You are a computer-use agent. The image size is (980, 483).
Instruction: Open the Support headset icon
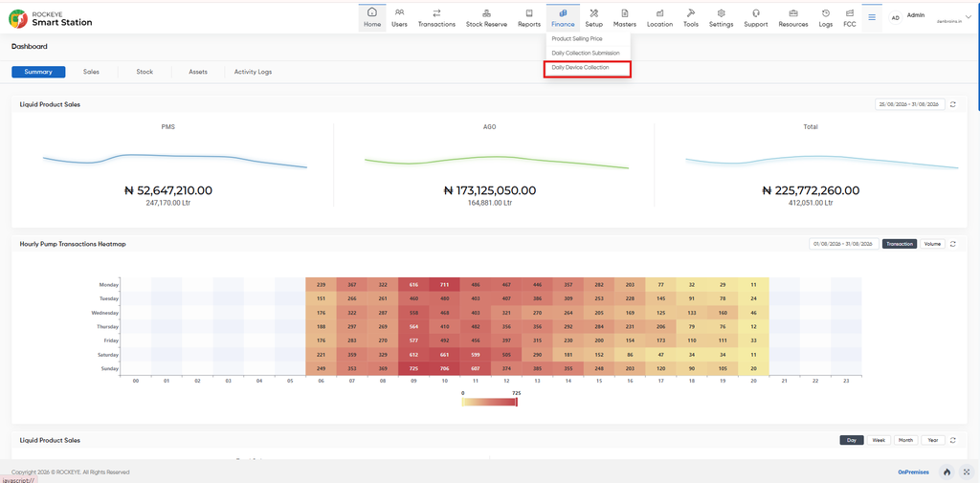756,12
